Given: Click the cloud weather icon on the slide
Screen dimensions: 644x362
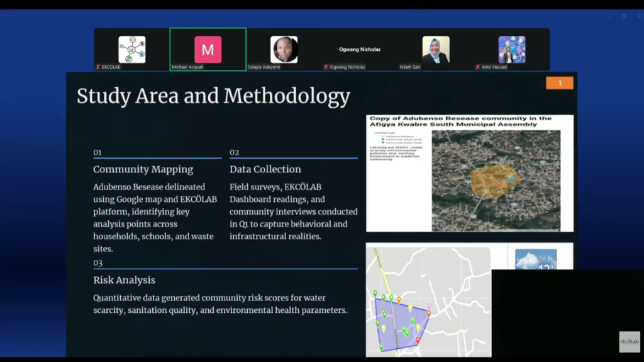Looking at the screenshot, I should 535,259.
